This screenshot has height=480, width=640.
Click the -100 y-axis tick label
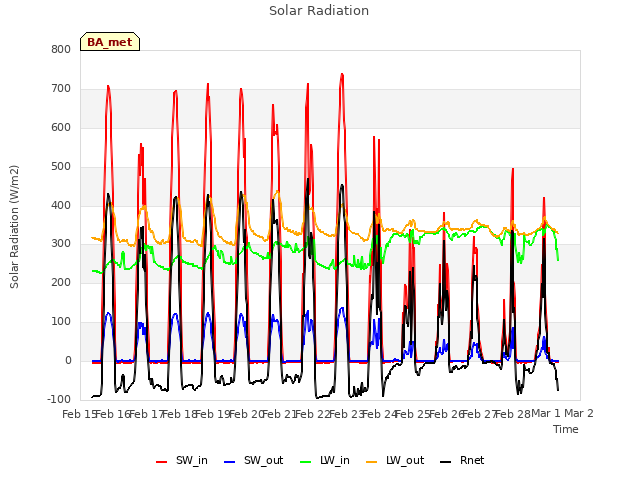[59, 399]
